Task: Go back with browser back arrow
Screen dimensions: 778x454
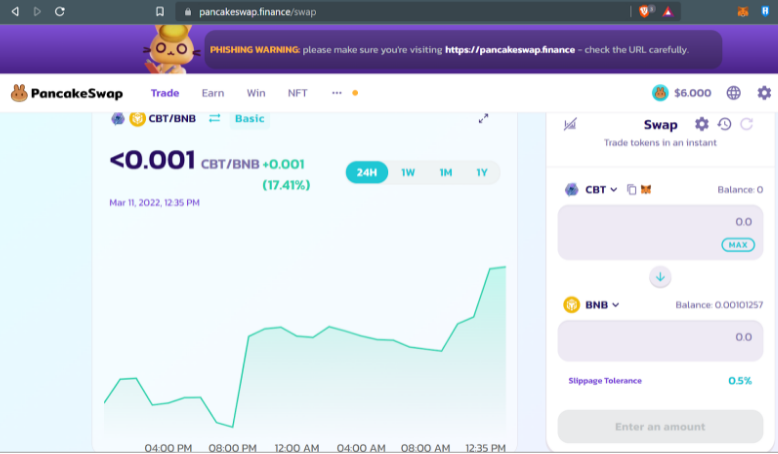Action: pos(15,11)
